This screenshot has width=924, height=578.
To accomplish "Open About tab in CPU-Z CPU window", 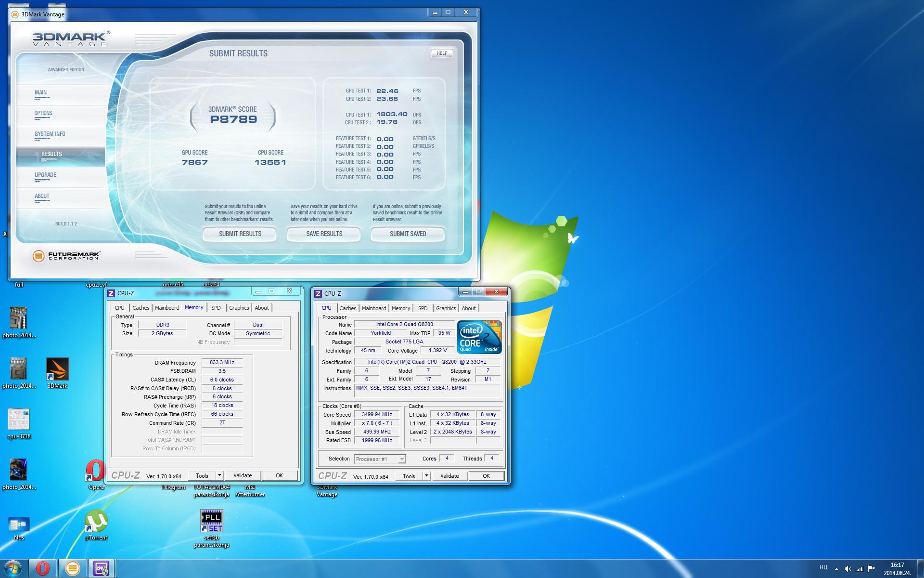I will [469, 308].
